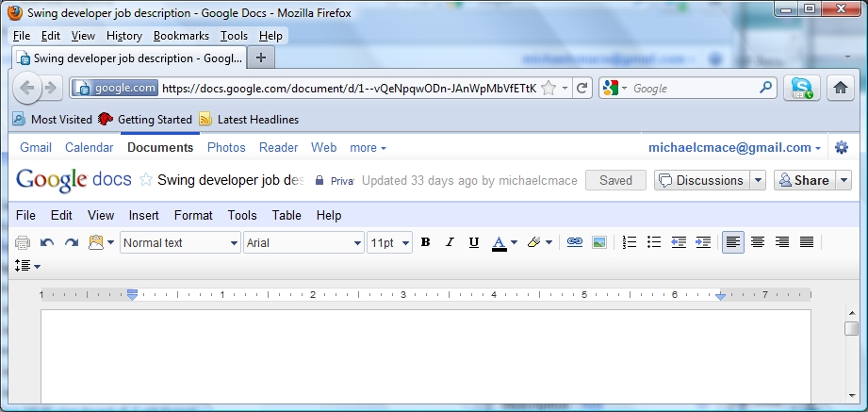Click the search magnifier in Google box
Screen dimensions: 868x412
click(x=765, y=88)
